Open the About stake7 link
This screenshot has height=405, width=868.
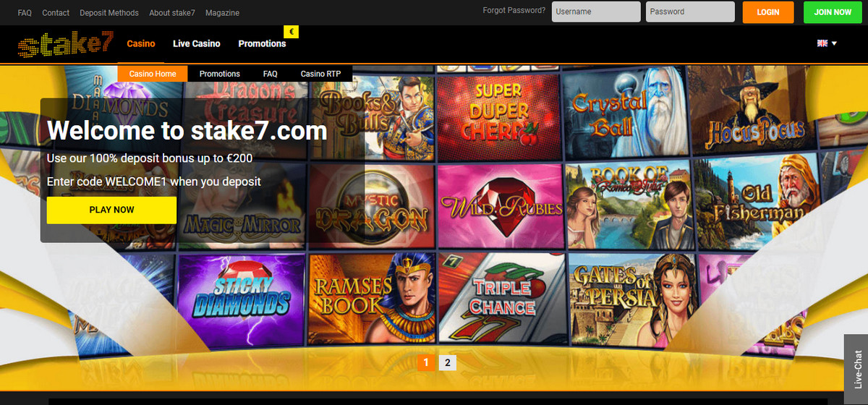point(172,13)
